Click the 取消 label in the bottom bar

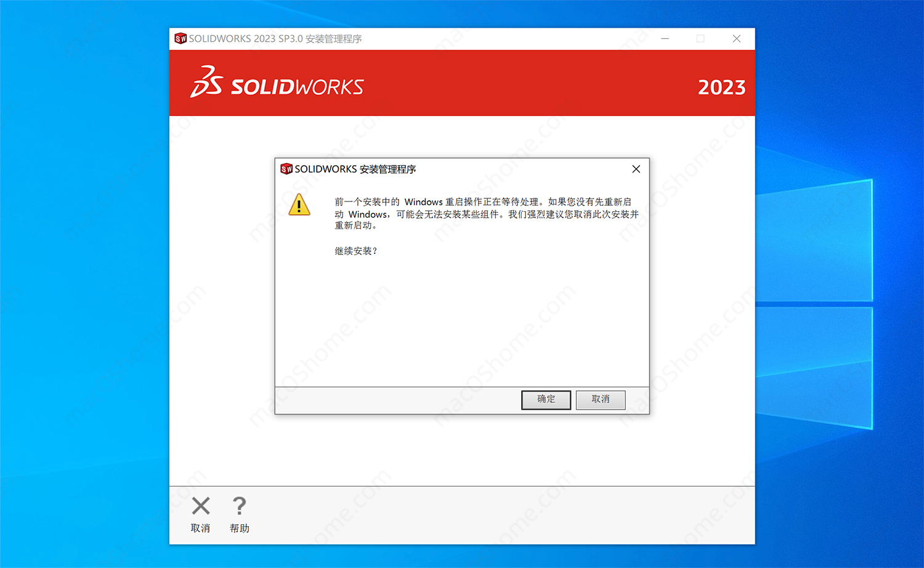[x=201, y=529]
